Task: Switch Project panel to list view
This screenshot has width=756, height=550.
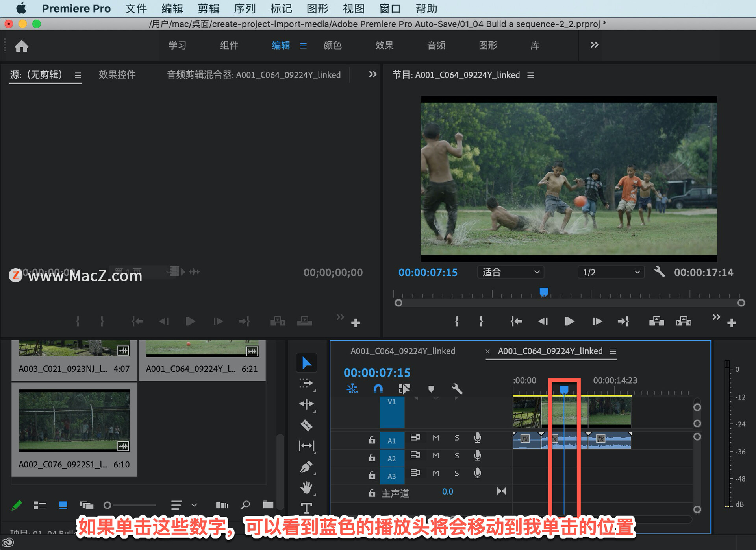Action: (40, 505)
